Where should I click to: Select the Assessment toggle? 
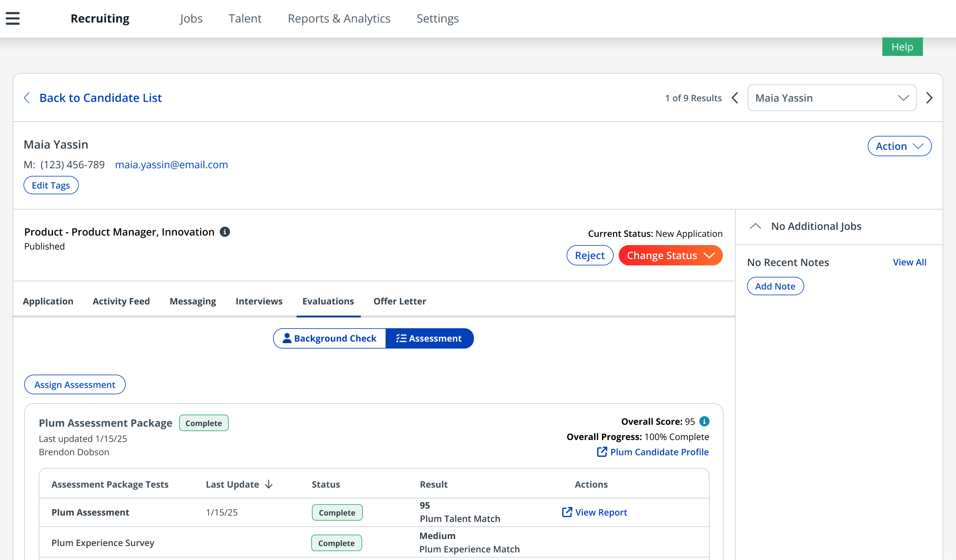pos(429,338)
